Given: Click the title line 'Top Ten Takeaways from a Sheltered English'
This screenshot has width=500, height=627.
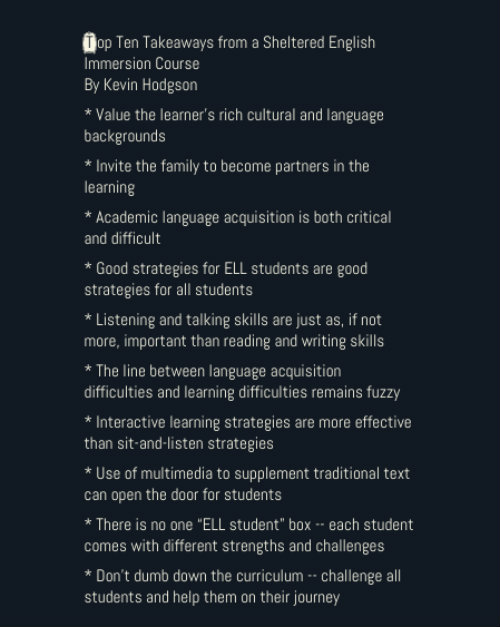Looking at the screenshot, I should (230, 43).
